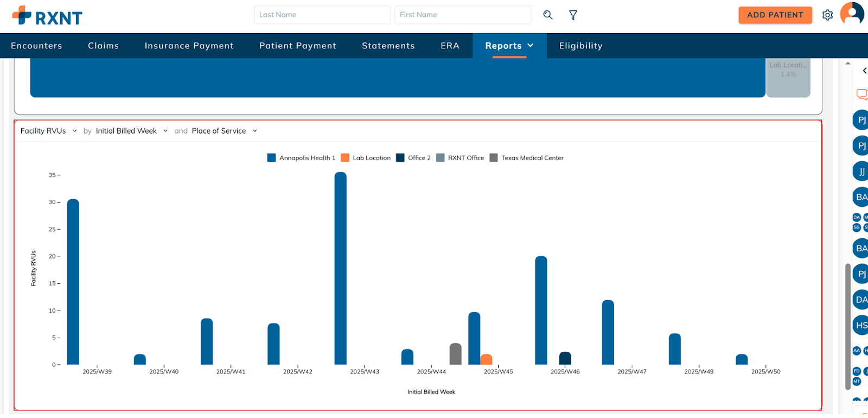The width and height of the screenshot is (868, 418).
Task: Open the Reports menu tab
Action: point(509,46)
